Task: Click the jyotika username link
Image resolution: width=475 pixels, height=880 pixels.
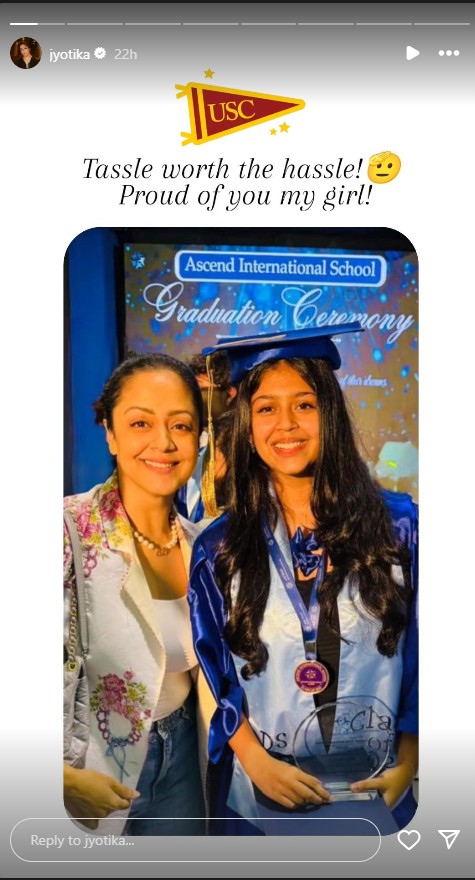Action: point(69,54)
